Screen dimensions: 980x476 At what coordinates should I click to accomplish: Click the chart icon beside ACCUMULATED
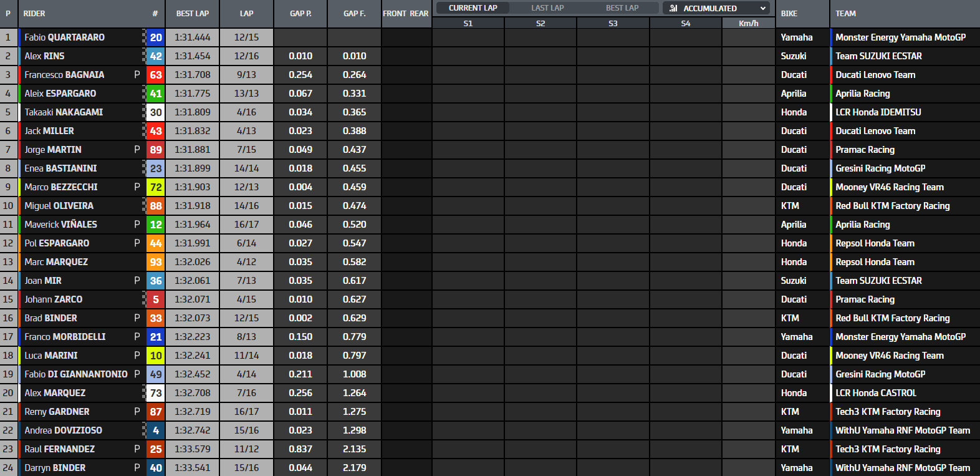pos(673,8)
